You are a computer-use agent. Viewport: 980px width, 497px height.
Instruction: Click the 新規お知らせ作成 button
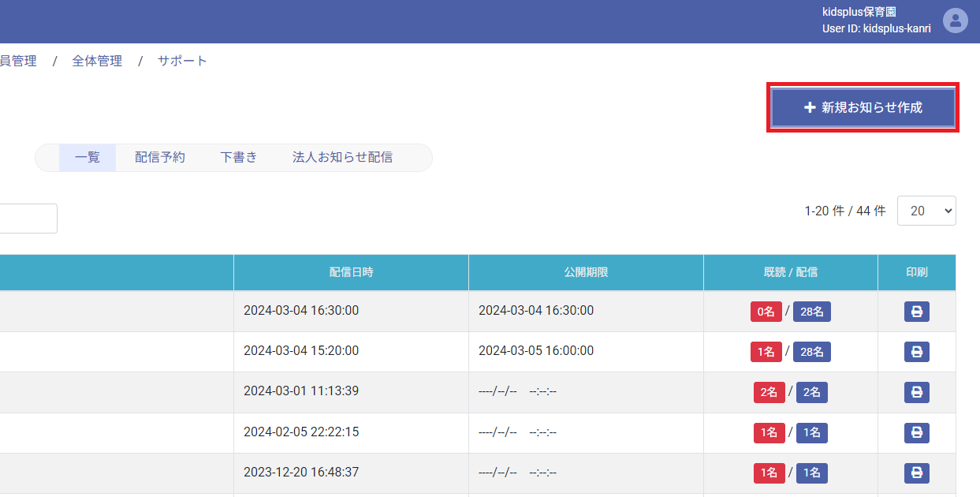pyautogui.click(x=863, y=107)
